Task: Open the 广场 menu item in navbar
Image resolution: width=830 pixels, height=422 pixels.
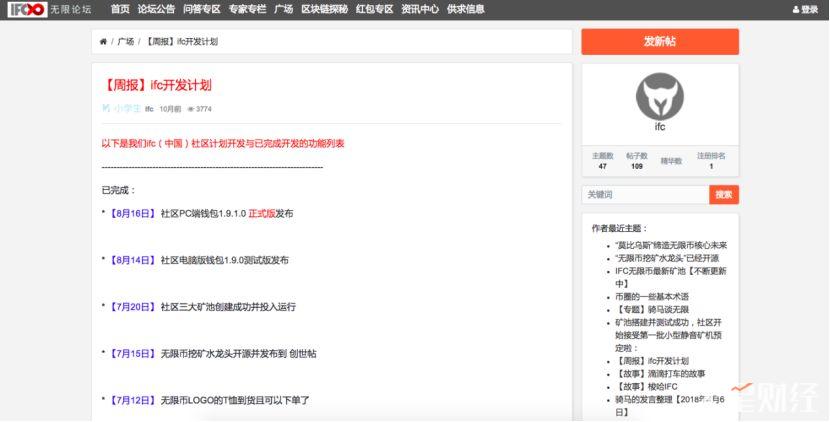Action: (x=284, y=9)
